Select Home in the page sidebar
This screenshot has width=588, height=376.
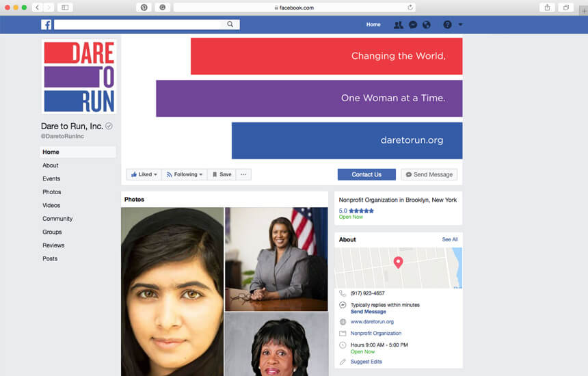78,152
